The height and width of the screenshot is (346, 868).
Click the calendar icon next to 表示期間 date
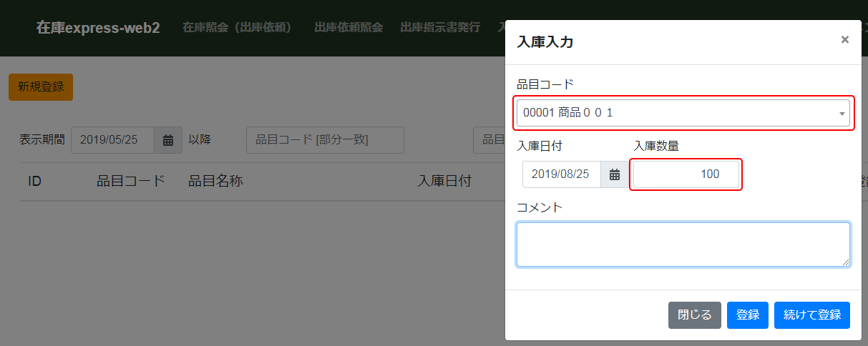tap(168, 140)
